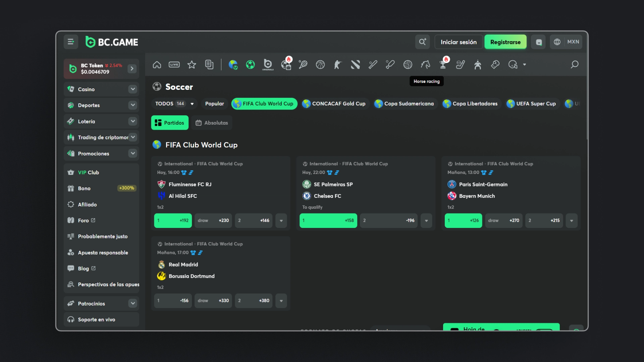644x362 pixels.
Task: Select FIFA Club World Cup globe icon
Action: [x=233, y=64]
